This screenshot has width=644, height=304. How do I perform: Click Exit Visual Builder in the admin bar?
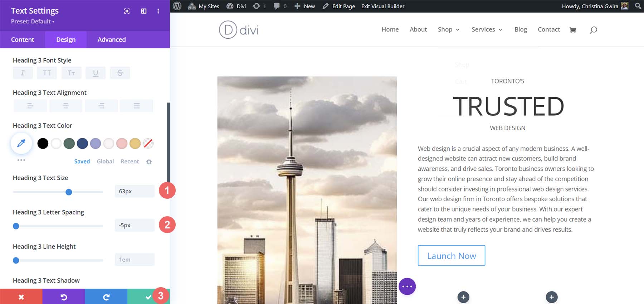(x=382, y=6)
